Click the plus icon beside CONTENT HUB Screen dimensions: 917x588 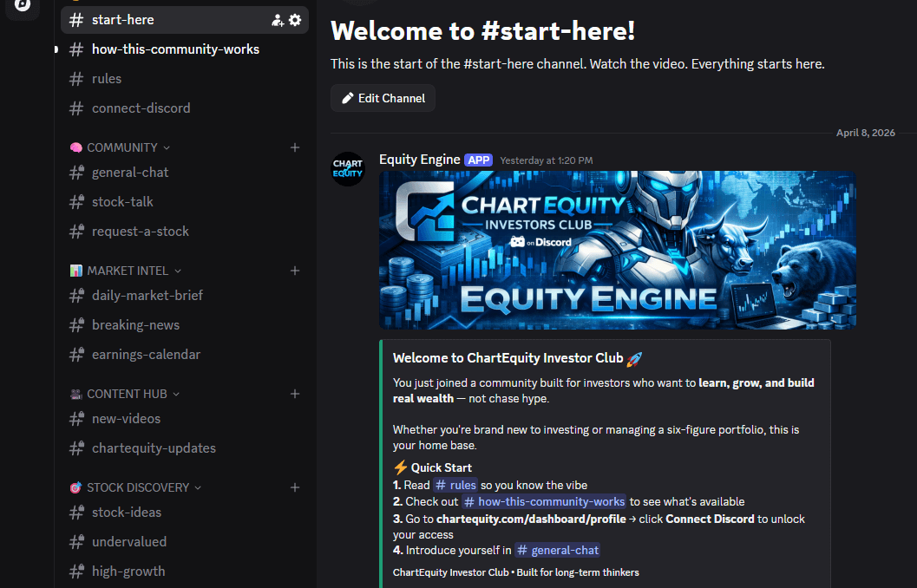295,394
